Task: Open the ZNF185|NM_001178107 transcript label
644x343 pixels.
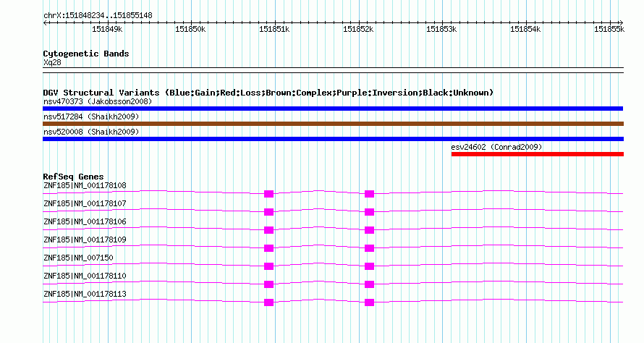Action: pos(85,204)
